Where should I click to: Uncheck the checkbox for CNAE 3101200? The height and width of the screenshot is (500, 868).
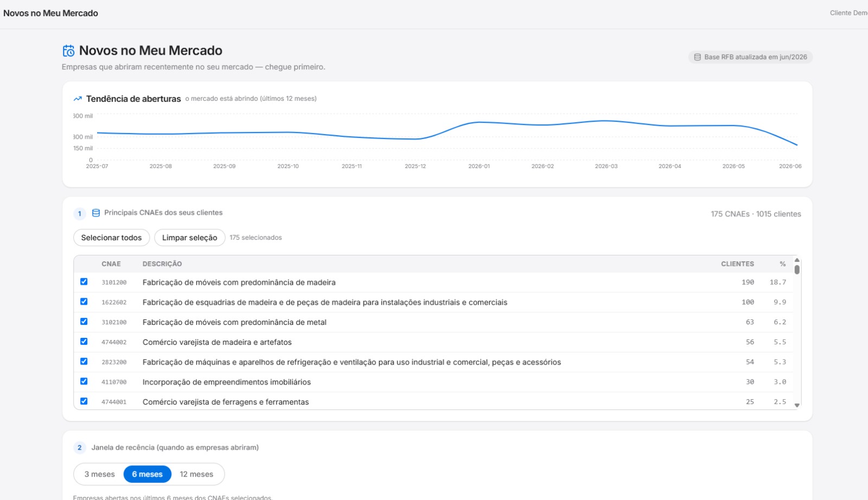pos(84,281)
